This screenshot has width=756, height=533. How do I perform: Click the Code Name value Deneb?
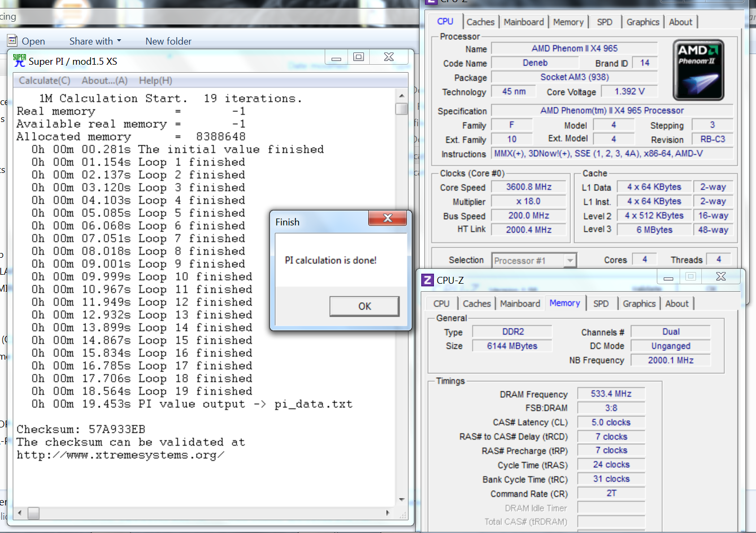[535, 63]
